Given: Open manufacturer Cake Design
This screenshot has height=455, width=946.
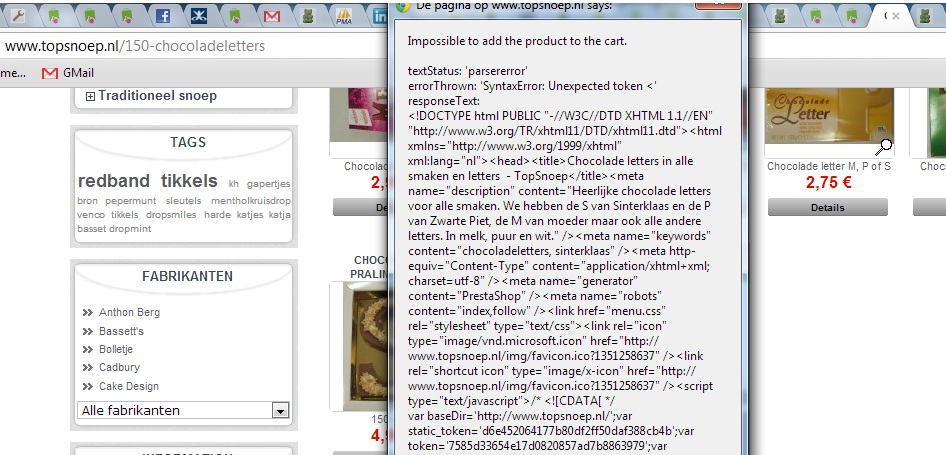Looking at the screenshot, I should pos(129,386).
